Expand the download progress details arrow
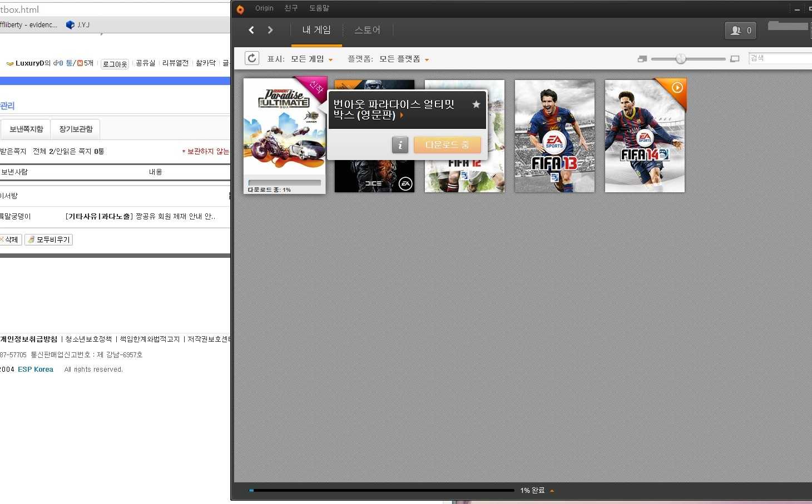Image resolution: width=812 pixels, height=504 pixels. click(x=552, y=491)
